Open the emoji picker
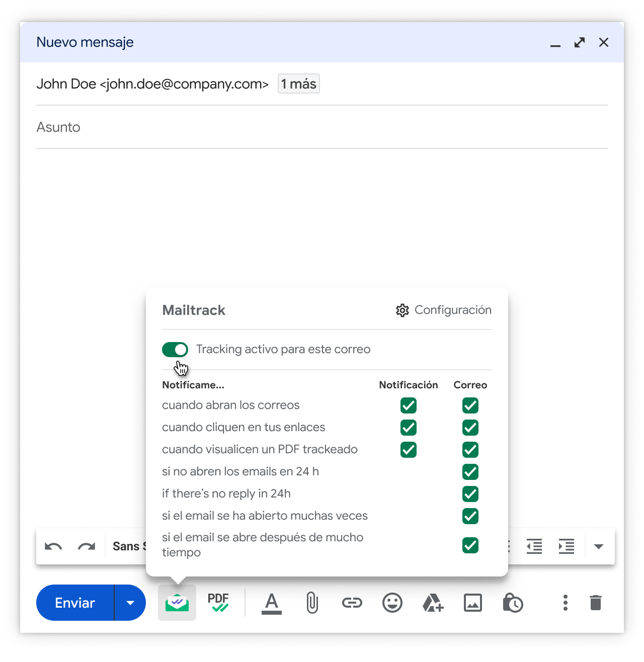Image resolution: width=644 pixels, height=662 pixels. (x=392, y=603)
